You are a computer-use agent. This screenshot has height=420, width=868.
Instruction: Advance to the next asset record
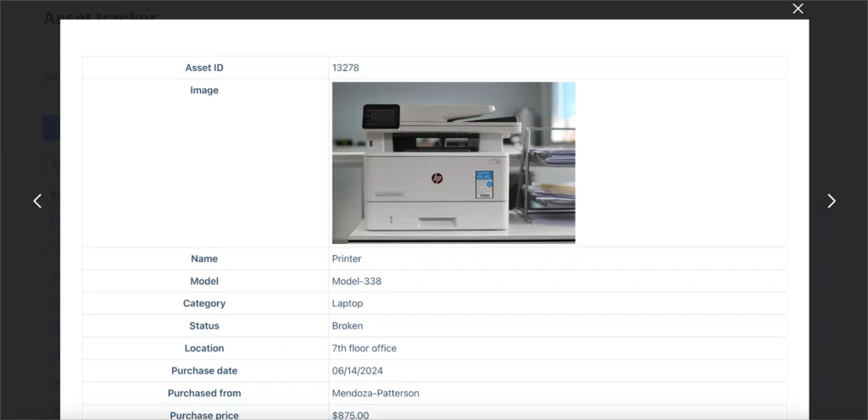tap(831, 202)
